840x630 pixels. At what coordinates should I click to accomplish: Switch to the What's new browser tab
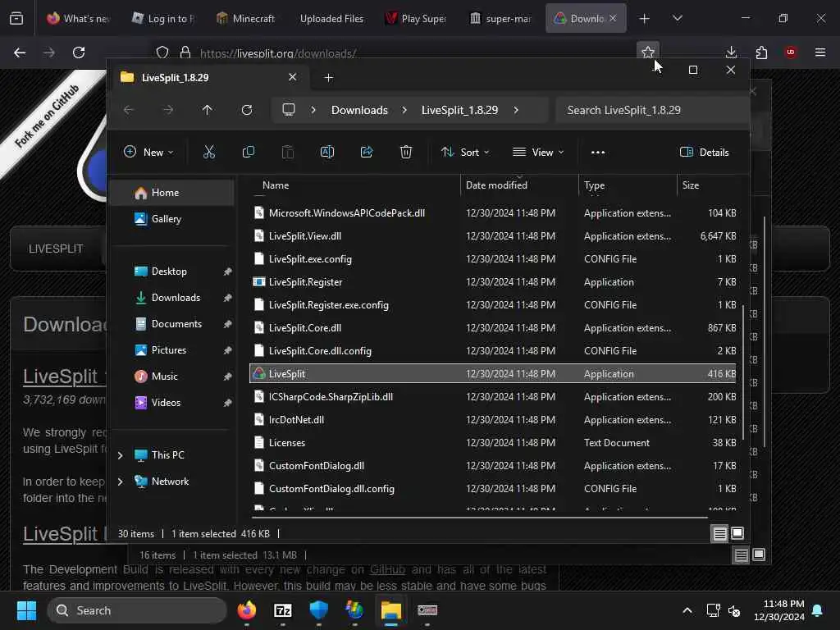click(x=78, y=18)
